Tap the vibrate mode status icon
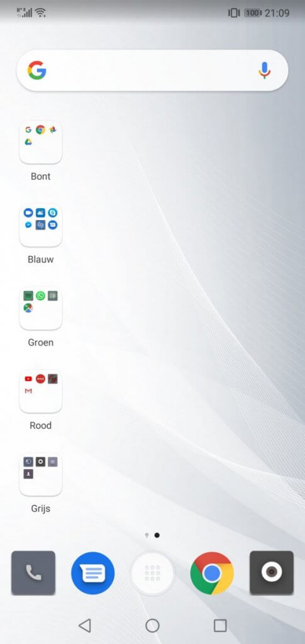Screen dimensions: 305x644 [x=234, y=13]
